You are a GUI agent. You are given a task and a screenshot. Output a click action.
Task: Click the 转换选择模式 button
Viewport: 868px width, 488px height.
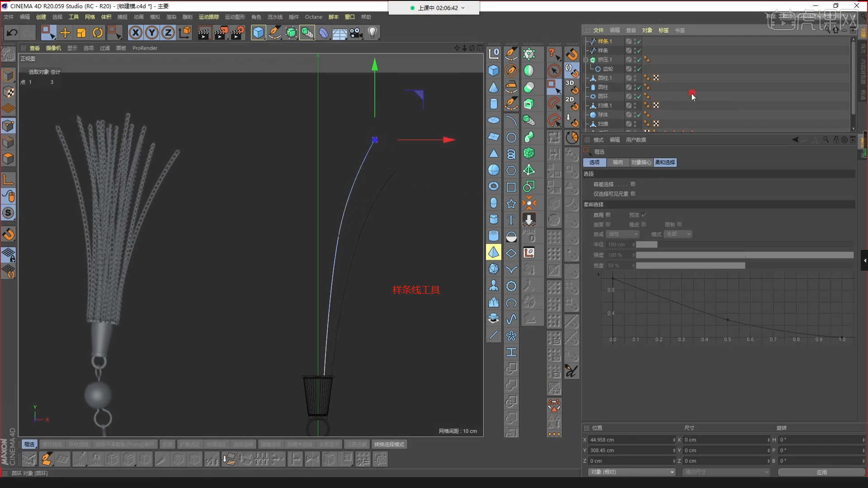[x=389, y=444]
